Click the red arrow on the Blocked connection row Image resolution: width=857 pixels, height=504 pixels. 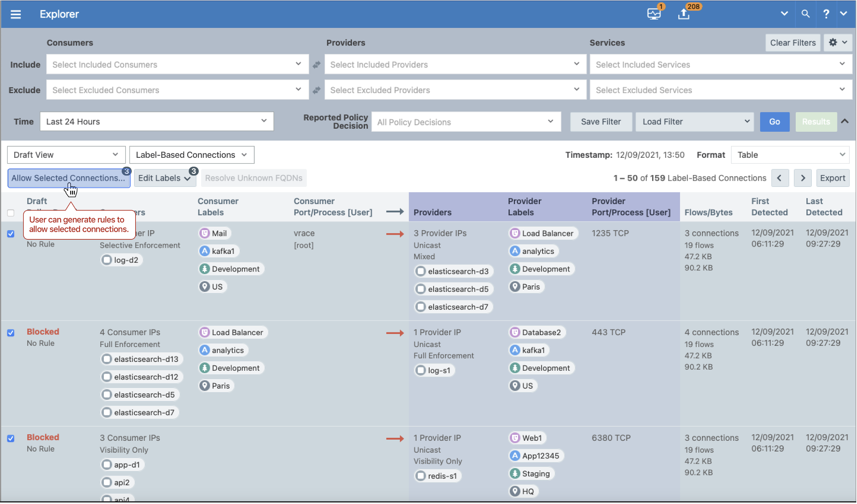tap(395, 332)
